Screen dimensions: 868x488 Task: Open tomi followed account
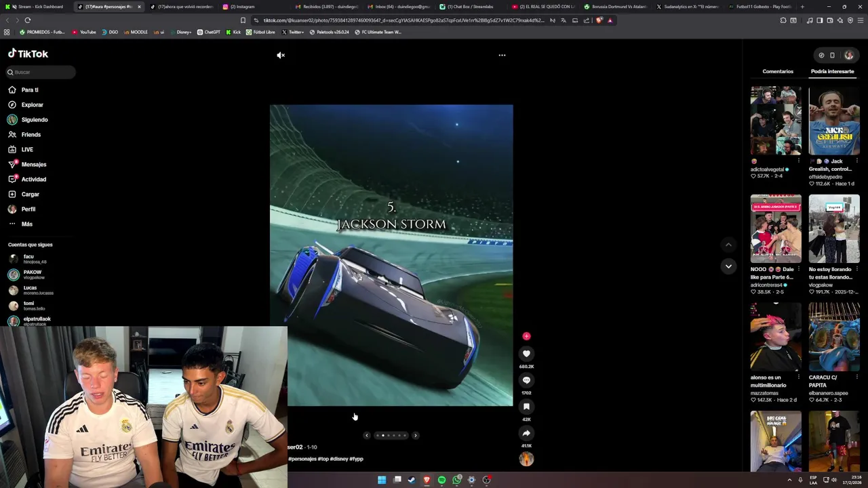[x=28, y=306]
